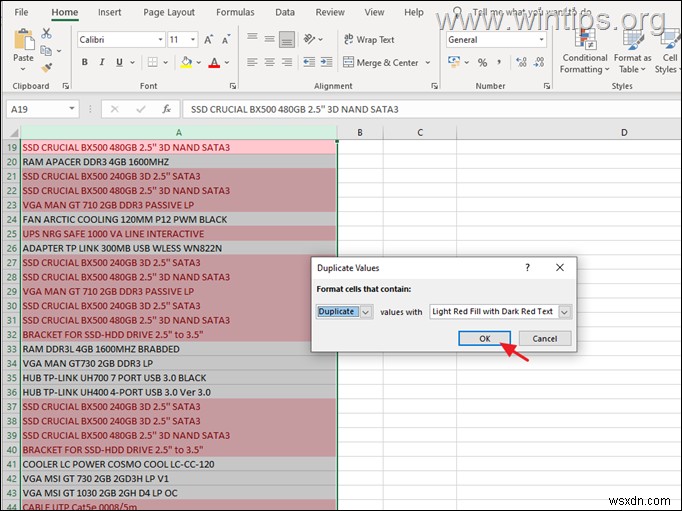Center text horizontally

coord(270,62)
